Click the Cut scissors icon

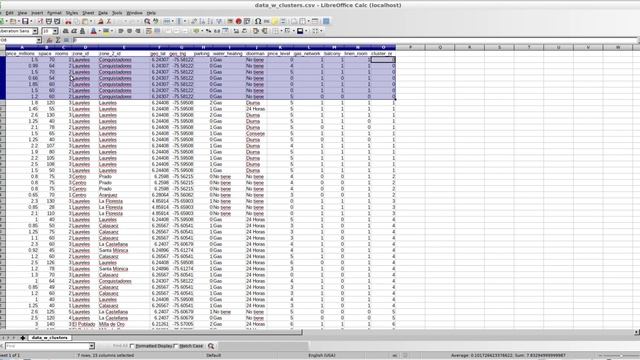(68, 21)
